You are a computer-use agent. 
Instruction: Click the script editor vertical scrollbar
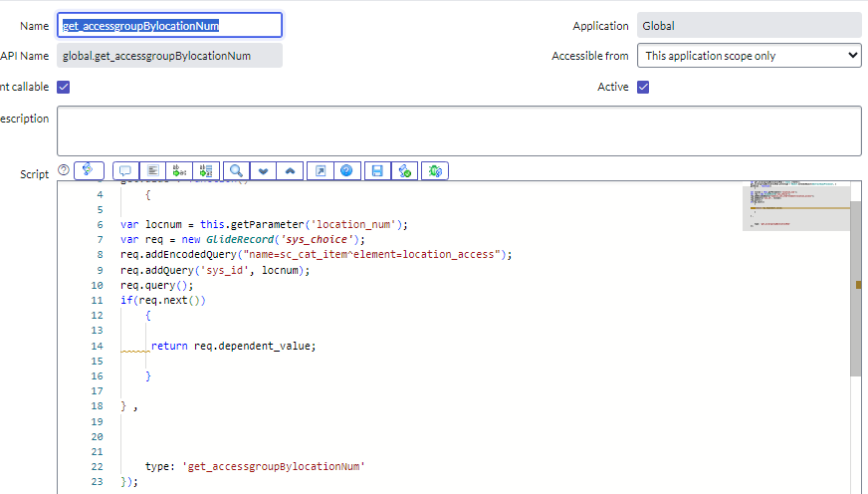coord(856,288)
